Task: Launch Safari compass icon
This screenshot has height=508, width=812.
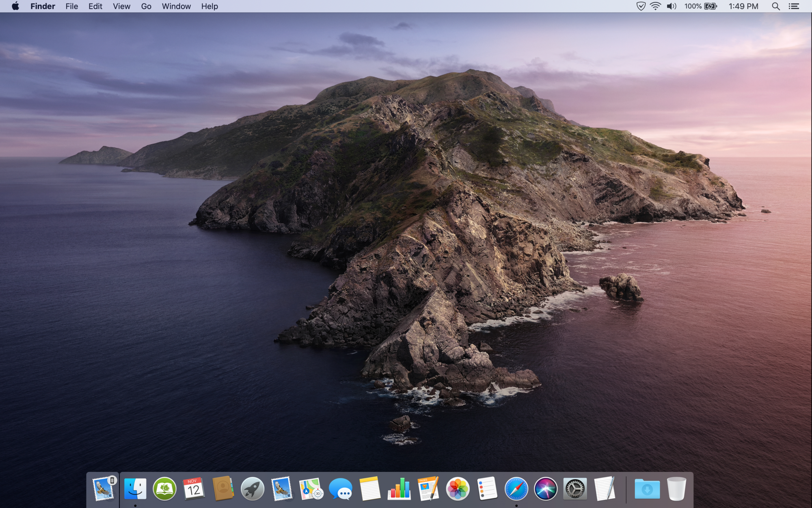Action: tap(516, 488)
